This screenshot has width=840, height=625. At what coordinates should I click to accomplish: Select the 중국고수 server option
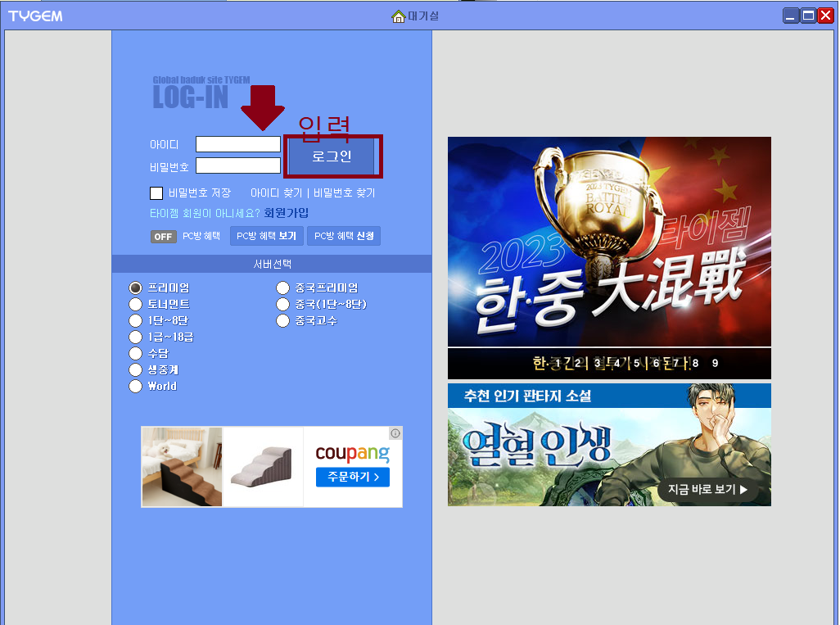[x=282, y=320]
